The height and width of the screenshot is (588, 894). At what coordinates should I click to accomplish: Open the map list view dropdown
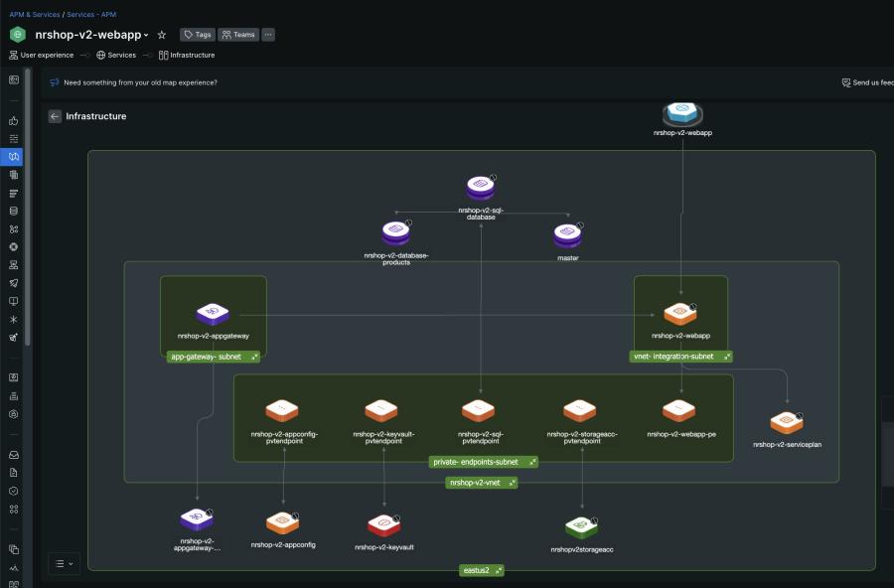65,563
